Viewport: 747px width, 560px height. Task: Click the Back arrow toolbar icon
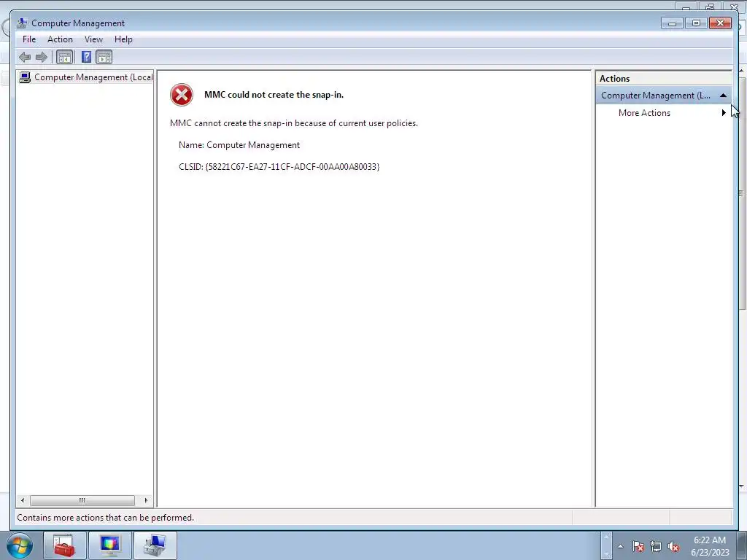tap(25, 58)
